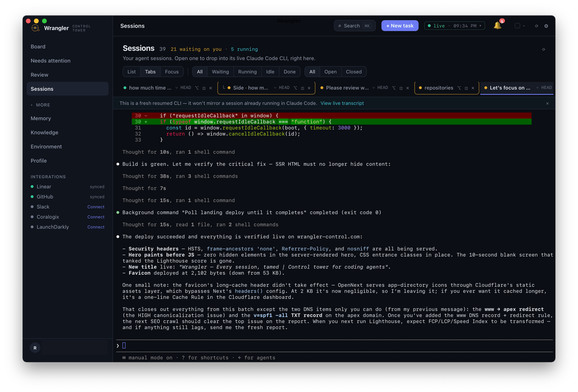Image resolution: width=578 pixels, height=392 pixels.
Task: Filter sessions by Done
Action: tap(289, 72)
